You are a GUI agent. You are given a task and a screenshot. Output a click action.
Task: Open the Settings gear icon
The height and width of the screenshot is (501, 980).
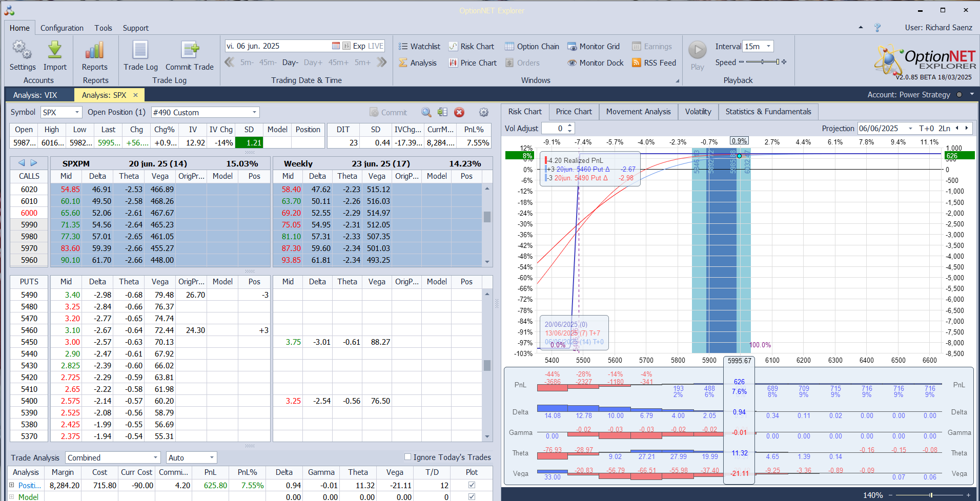point(22,50)
